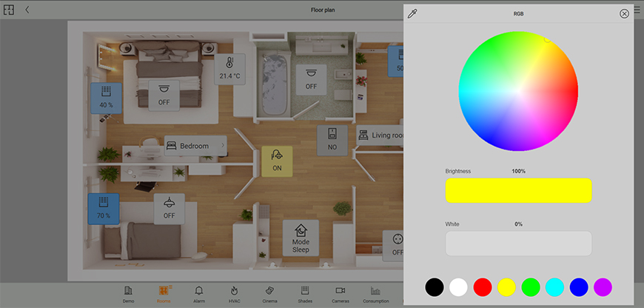This screenshot has width=644, height=308.
Task: Open the 70 % shade control
Action: click(103, 209)
